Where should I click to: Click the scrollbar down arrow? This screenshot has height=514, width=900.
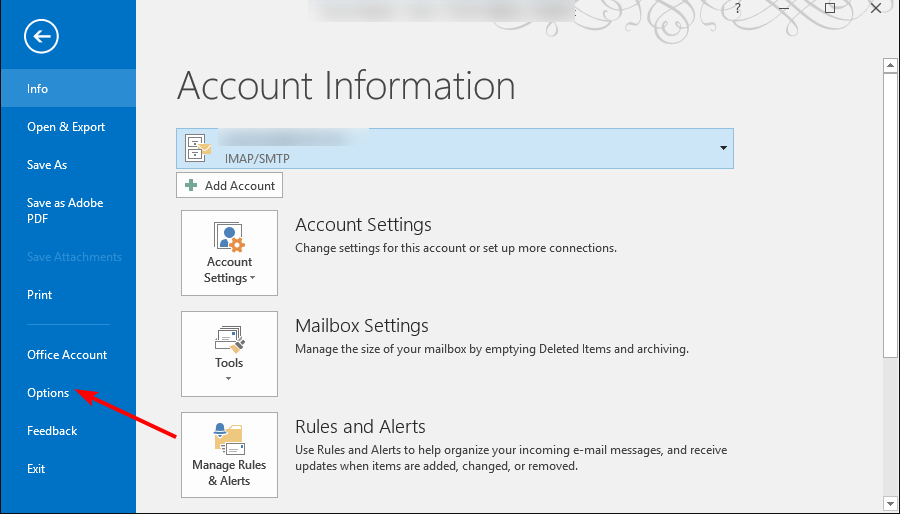(x=890, y=502)
